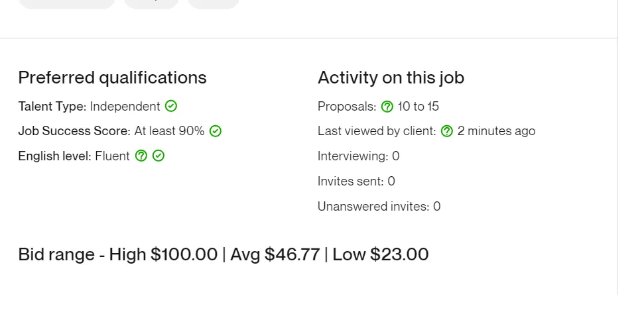This screenshot has width=644, height=310.
Task: Click help icon beside Last viewed by client
Action: point(447,131)
